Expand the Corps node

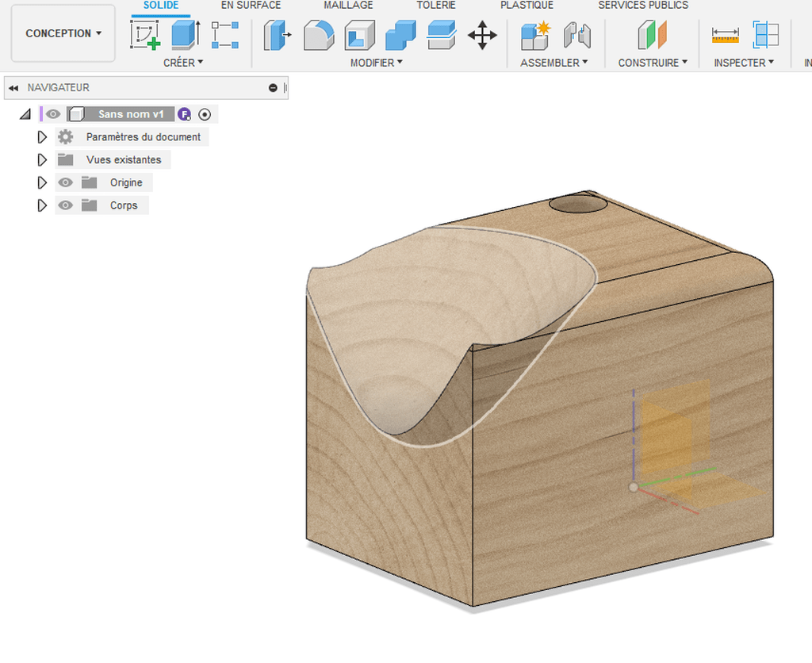tap(42, 205)
